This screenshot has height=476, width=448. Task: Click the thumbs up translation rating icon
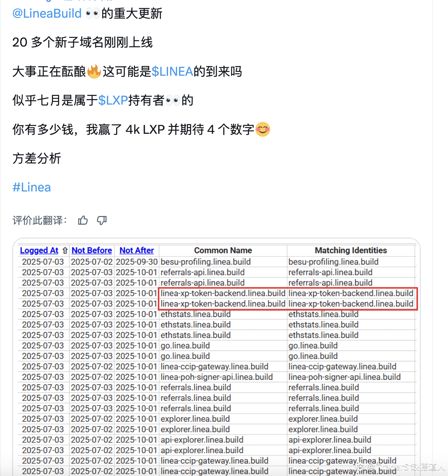(83, 220)
